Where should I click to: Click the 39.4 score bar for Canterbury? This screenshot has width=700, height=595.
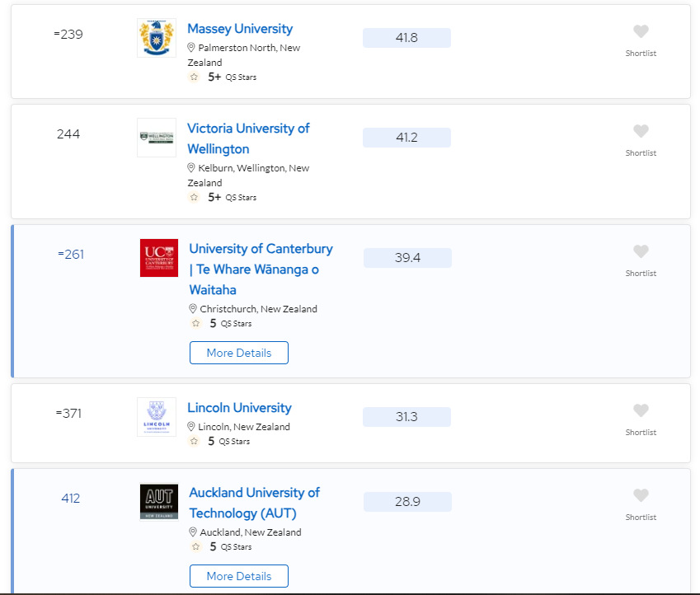pyautogui.click(x=407, y=258)
